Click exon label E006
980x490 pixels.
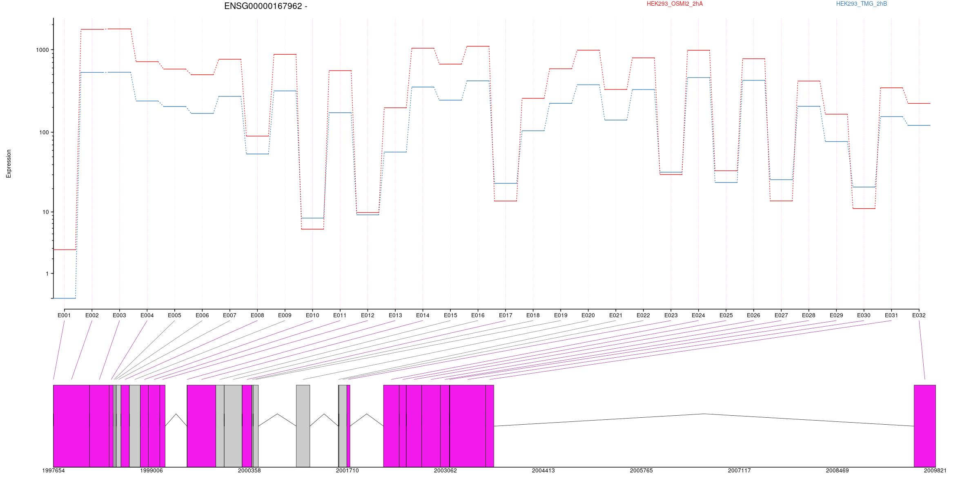coord(202,315)
